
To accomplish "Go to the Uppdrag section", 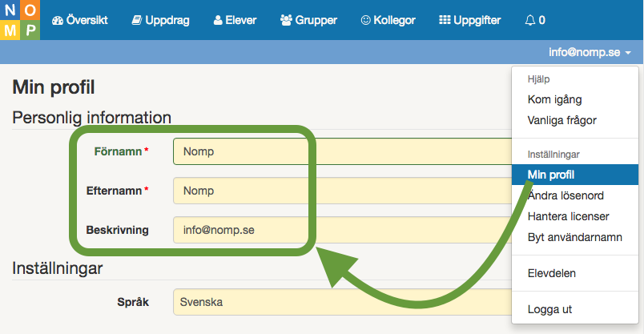I will coord(160,20).
